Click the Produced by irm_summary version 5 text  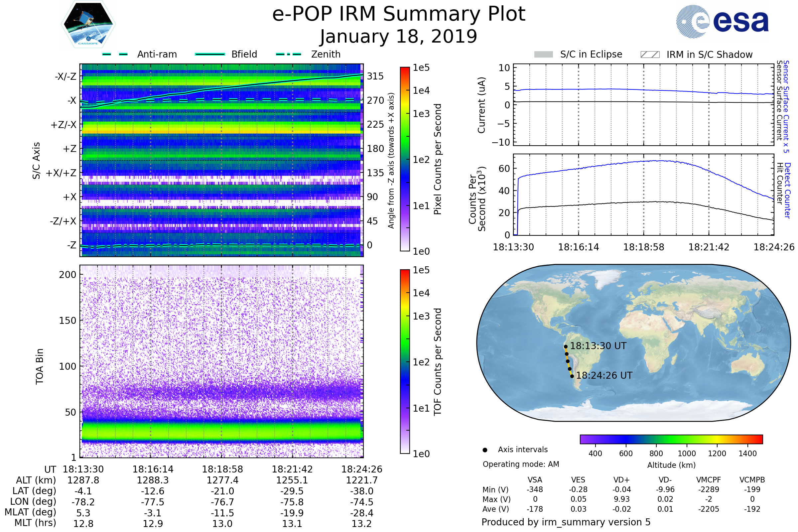pyautogui.click(x=566, y=522)
